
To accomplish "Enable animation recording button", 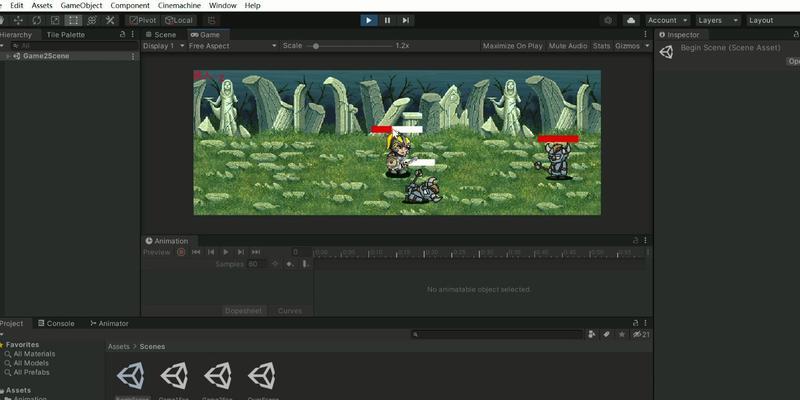I will [181, 252].
